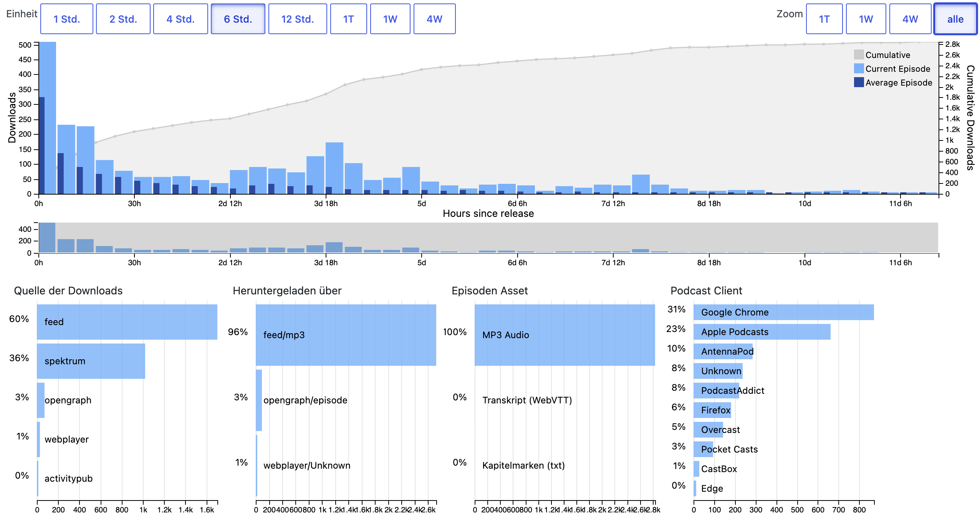Screen dimensions: 980x522
Task: Zoom the chart to 4W
Action: pos(910,19)
